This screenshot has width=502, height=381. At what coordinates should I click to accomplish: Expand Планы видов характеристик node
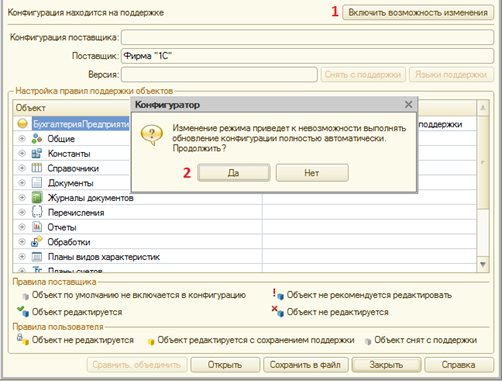coord(22,256)
